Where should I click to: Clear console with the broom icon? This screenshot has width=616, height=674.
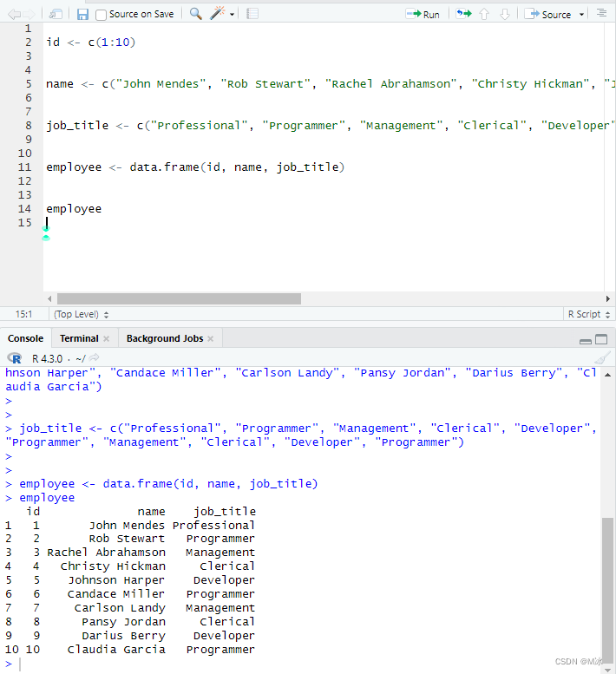[x=602, y=358]
